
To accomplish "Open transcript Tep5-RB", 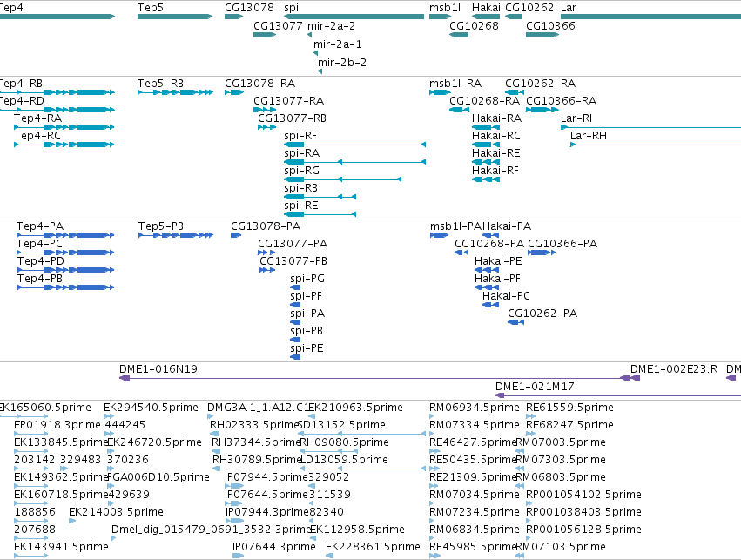I will 161,84.
